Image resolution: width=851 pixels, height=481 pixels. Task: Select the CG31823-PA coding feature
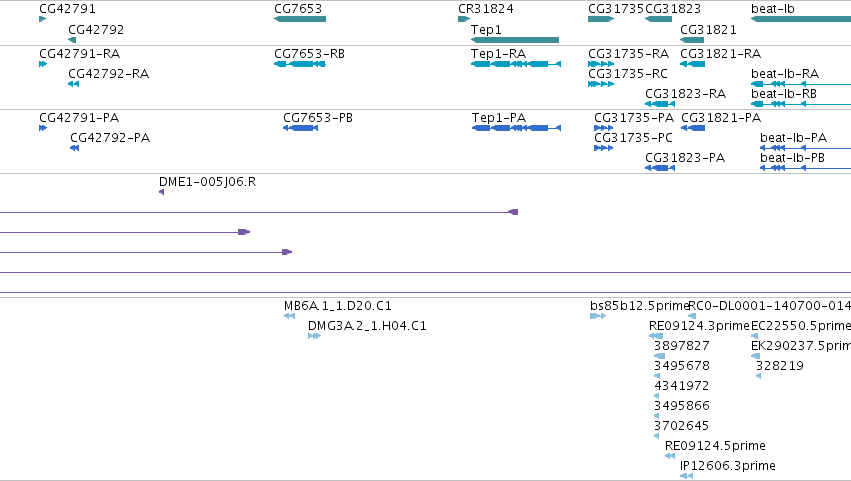tap(660, 168)
